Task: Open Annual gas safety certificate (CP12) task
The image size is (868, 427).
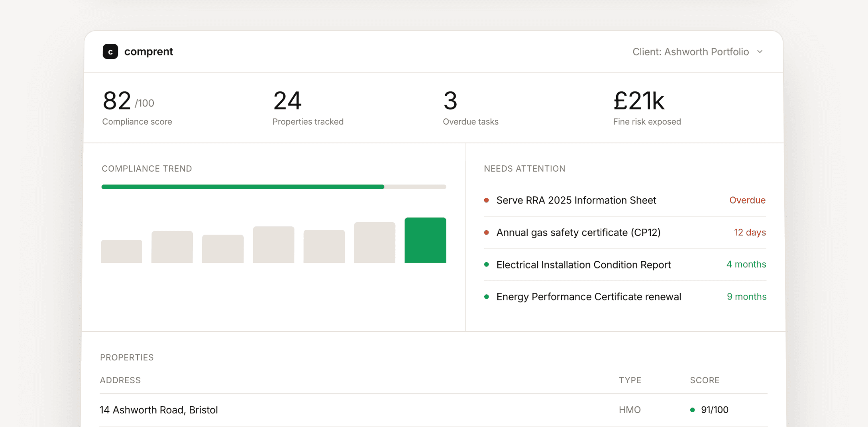Action: pos(625,233)
